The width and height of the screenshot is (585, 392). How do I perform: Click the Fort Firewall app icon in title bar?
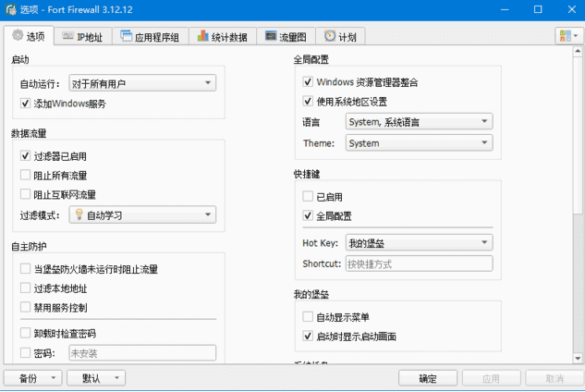(11, 9)
